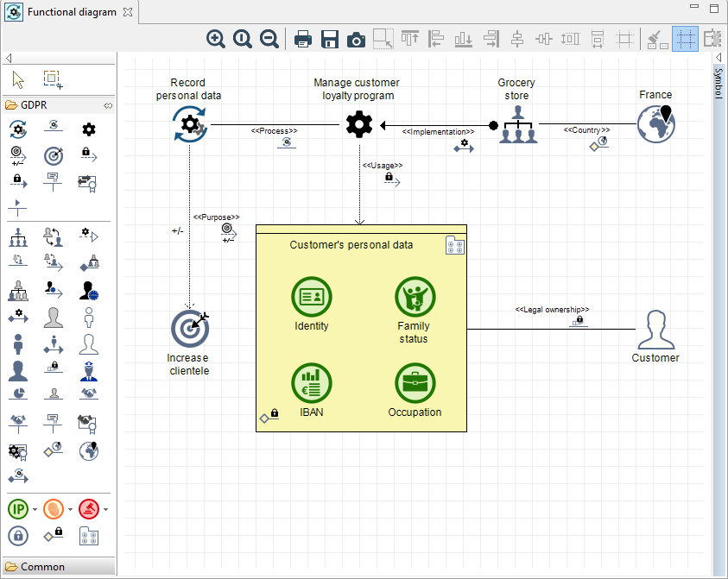Screen dimensions: 728x579
Task: Click the red gavel element in the palette
Action: click(x=87, y=509)
